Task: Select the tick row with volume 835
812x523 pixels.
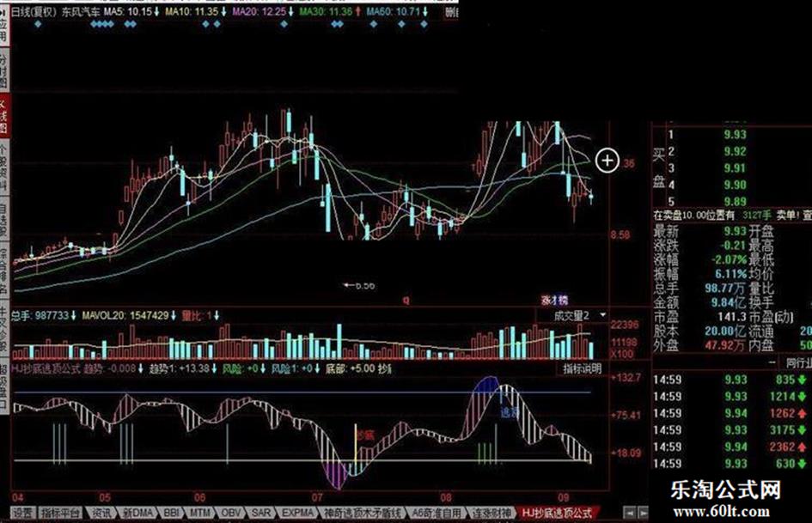Action: click(x=730, y=380)
